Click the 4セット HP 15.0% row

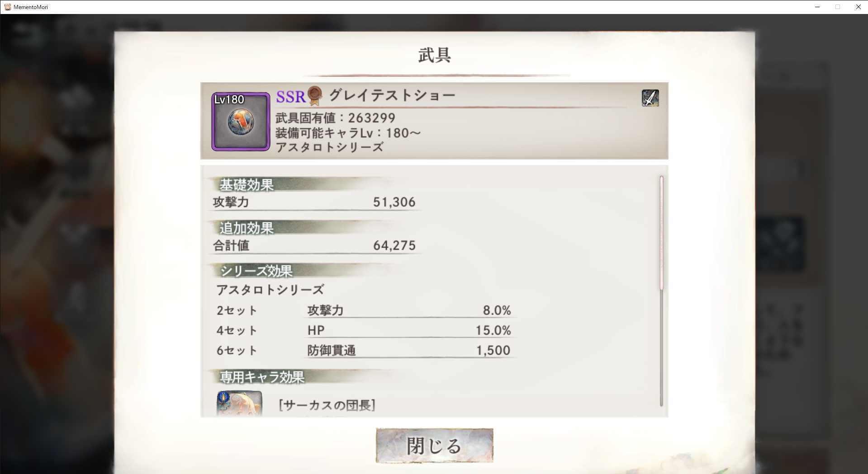[x=364, y=330]
